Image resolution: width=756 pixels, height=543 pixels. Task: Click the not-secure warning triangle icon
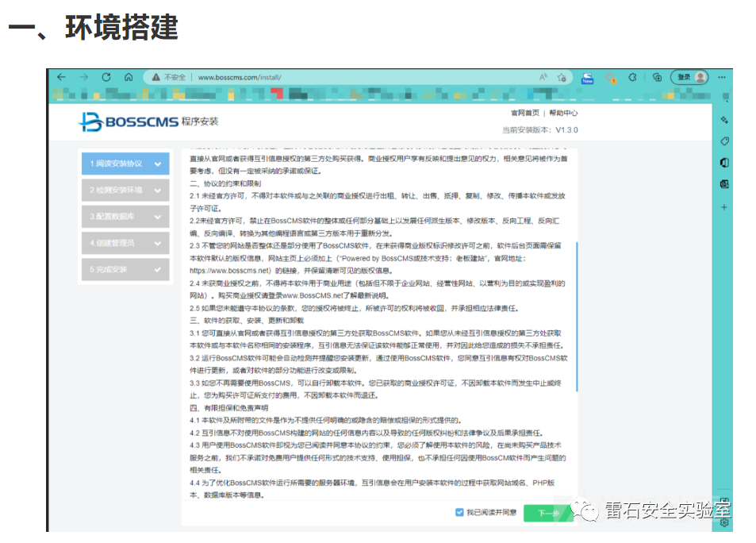(x=155, y=77)
